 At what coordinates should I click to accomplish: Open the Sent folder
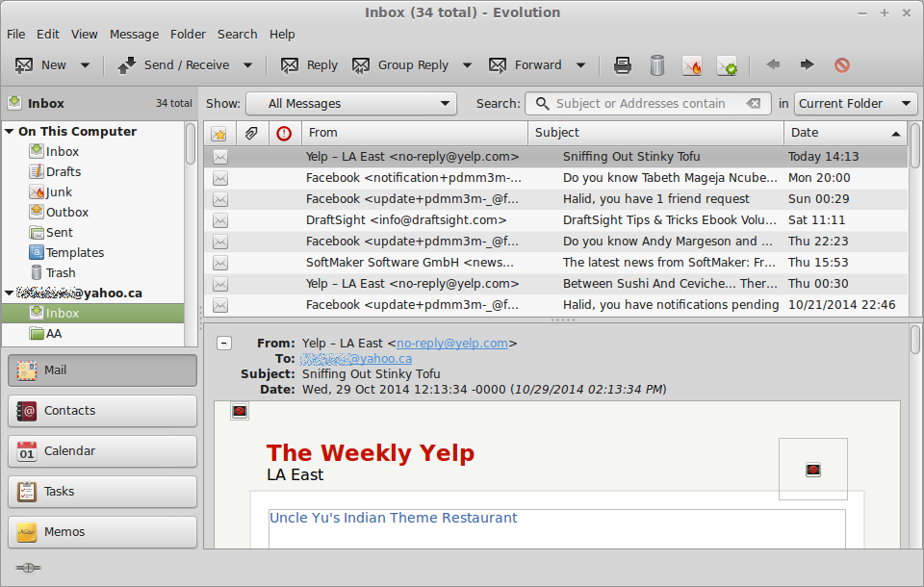(51, 233)
